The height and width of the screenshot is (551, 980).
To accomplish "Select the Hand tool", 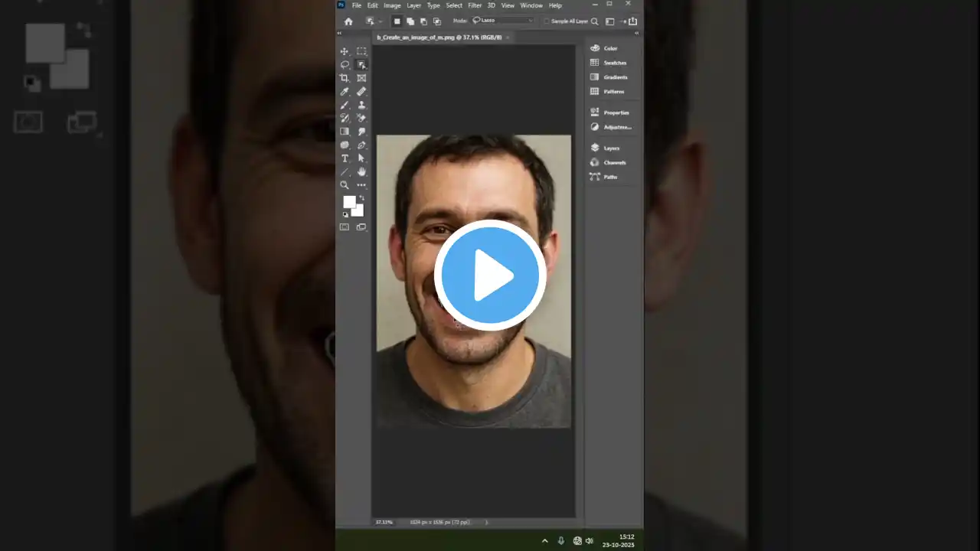I will click(x=361, y=171).
